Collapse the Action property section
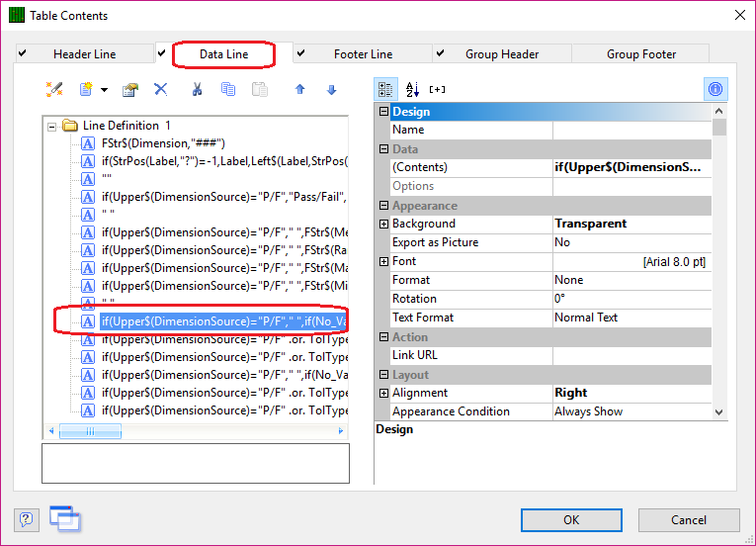756x546 pixels. coord(383,337)
